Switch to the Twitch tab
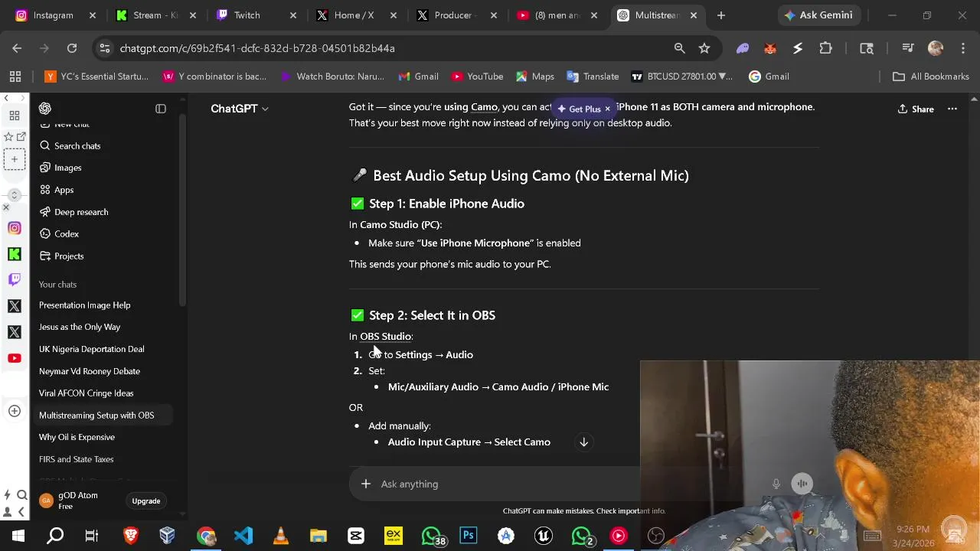The image size is (980, 551). click(x=256, y=15)
